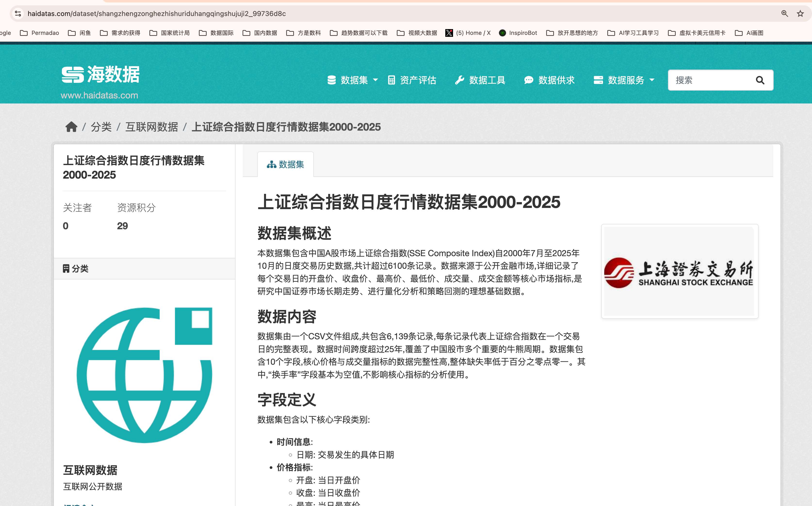Image resolution: width=812 pixels, height=506 pixels.
Task: Open the InspiroBot bookmark
Action: [518, 33]
